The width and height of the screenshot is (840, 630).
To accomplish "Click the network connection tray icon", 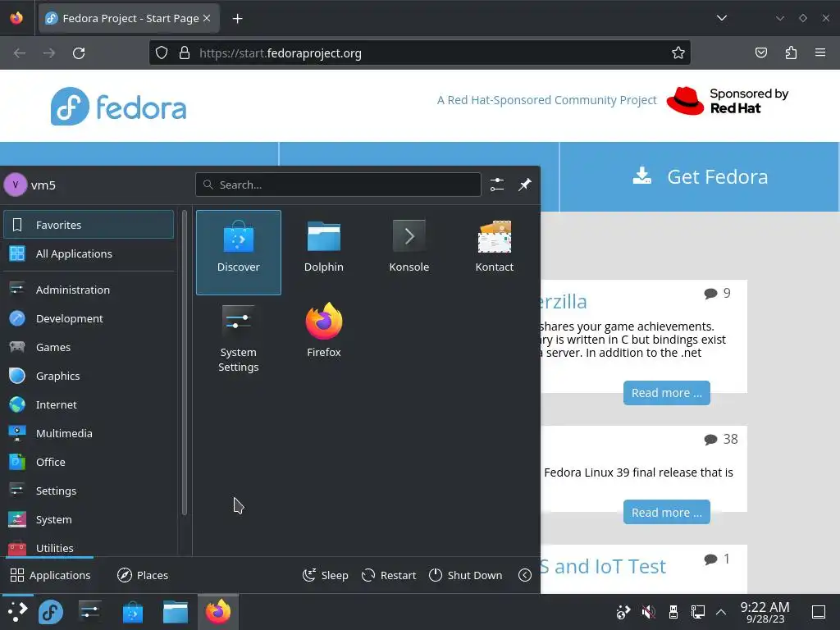I will click(x=697, y=611).
